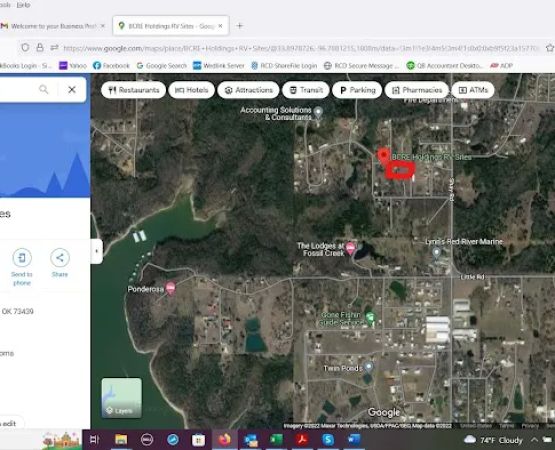Open Outlook from the taskbar
This screenshot has height=450, width=555.
coord(251,440)
